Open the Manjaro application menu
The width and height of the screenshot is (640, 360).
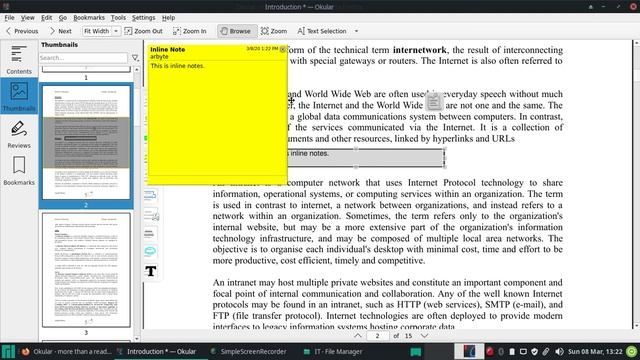(8, 351)
